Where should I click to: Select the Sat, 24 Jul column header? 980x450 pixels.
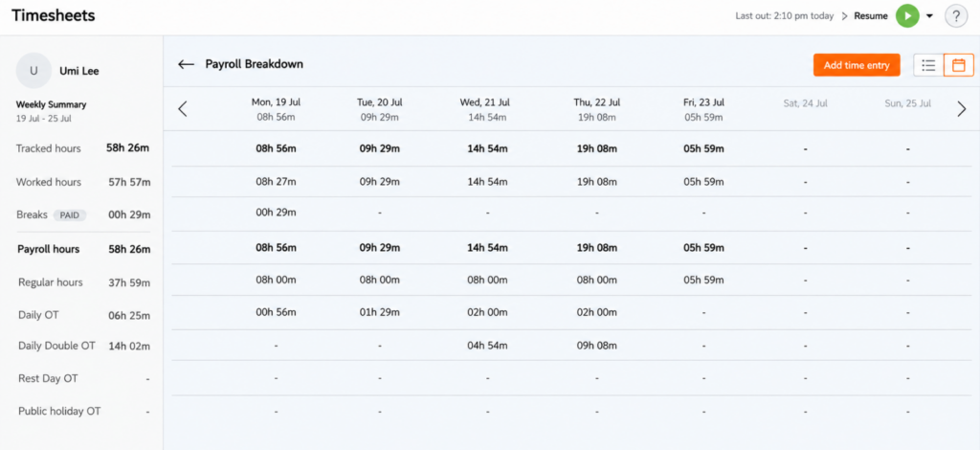[805, 103]
